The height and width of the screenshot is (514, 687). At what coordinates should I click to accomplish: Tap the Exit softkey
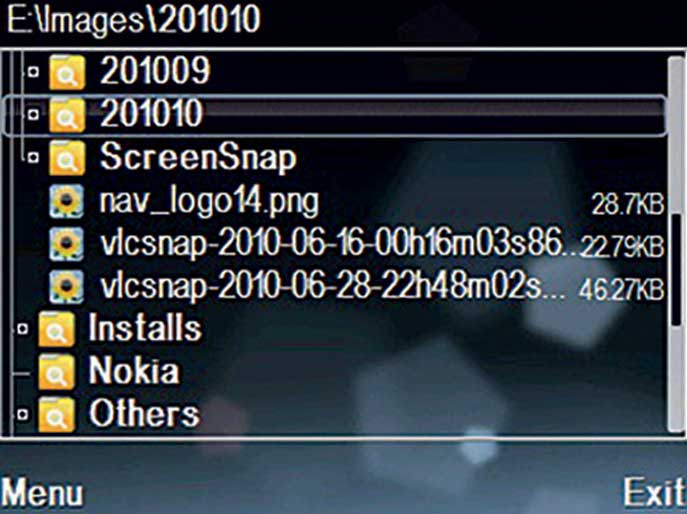[x=655, y=493]
